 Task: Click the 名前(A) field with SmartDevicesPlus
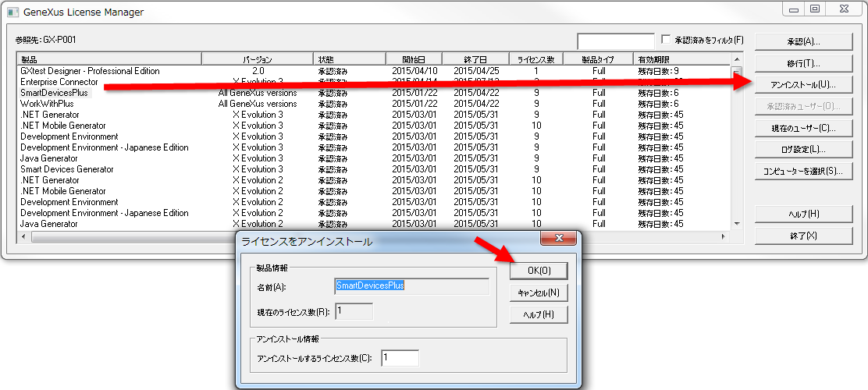[x=412, y=286]
